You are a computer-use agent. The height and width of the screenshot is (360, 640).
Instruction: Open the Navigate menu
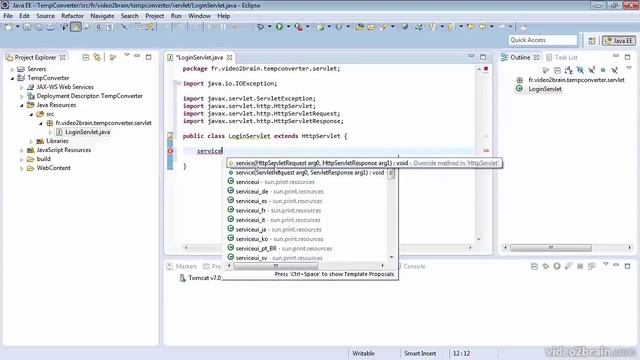point(102,16)
